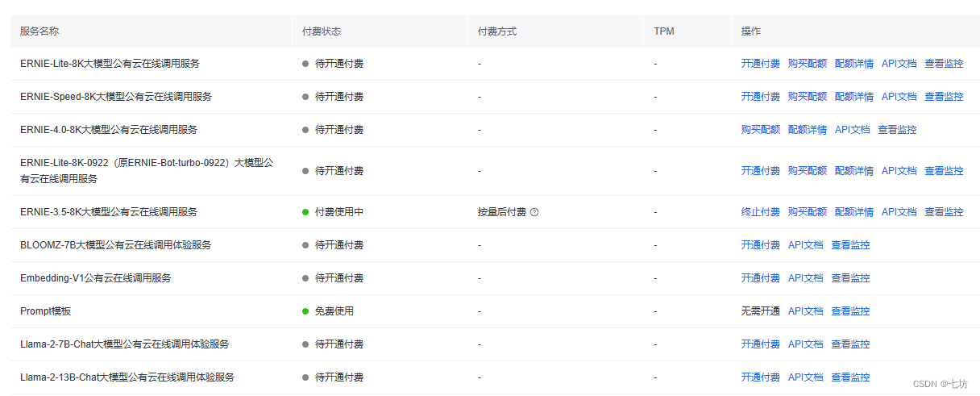View 配额详情 for ERNIE-Lite-8K大模型 service
This screenshot has height=396, width=980.
point(854,64)
